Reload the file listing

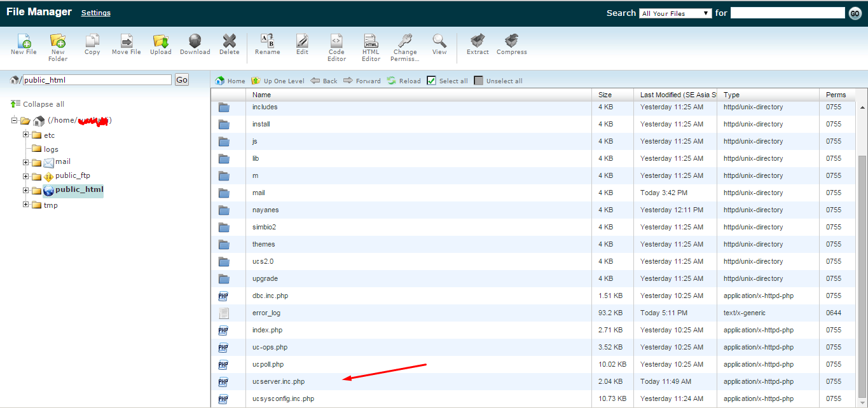click(404, 81)
